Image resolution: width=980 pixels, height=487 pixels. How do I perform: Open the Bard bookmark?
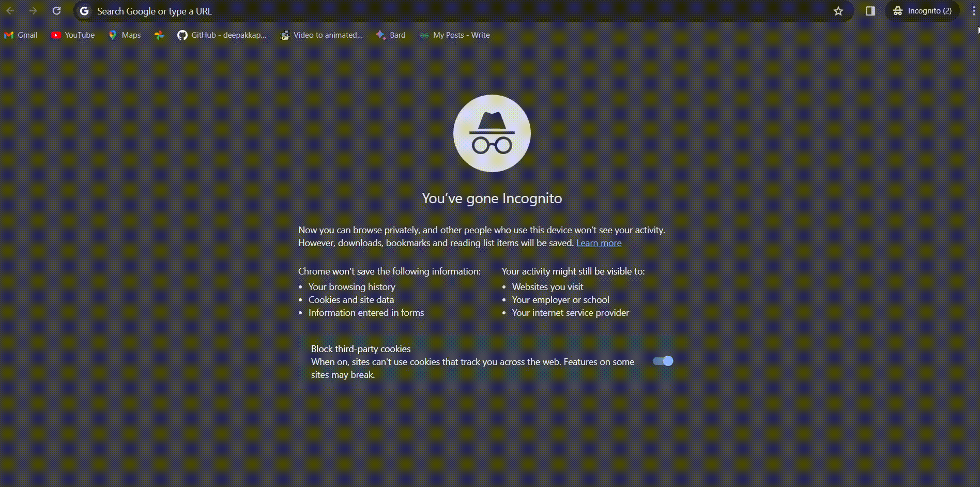click(x=390, y=35)
